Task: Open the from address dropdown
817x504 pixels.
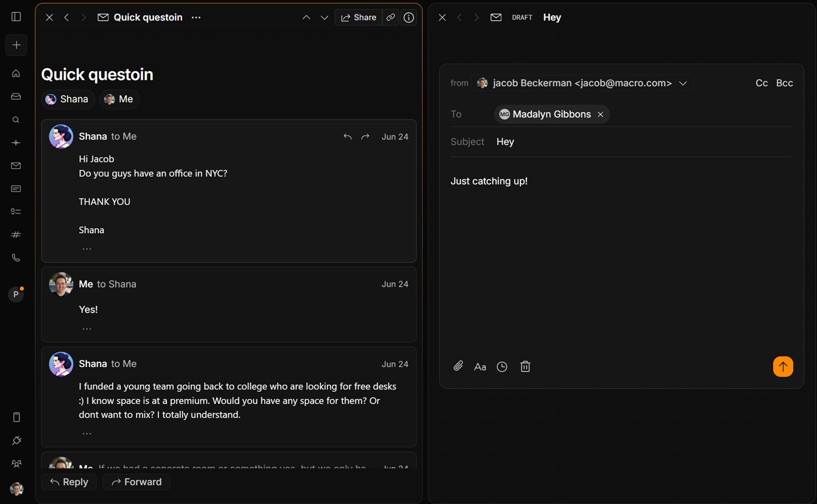Action: click(582, 83)
